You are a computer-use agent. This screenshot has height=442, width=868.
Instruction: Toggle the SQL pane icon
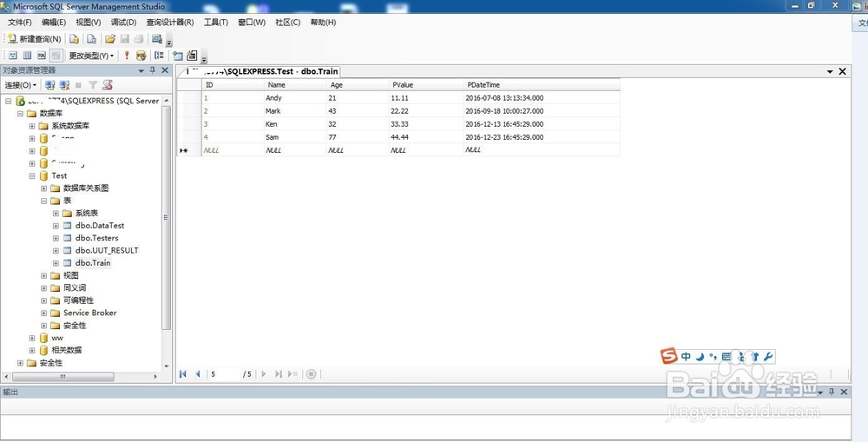(42, 56)
